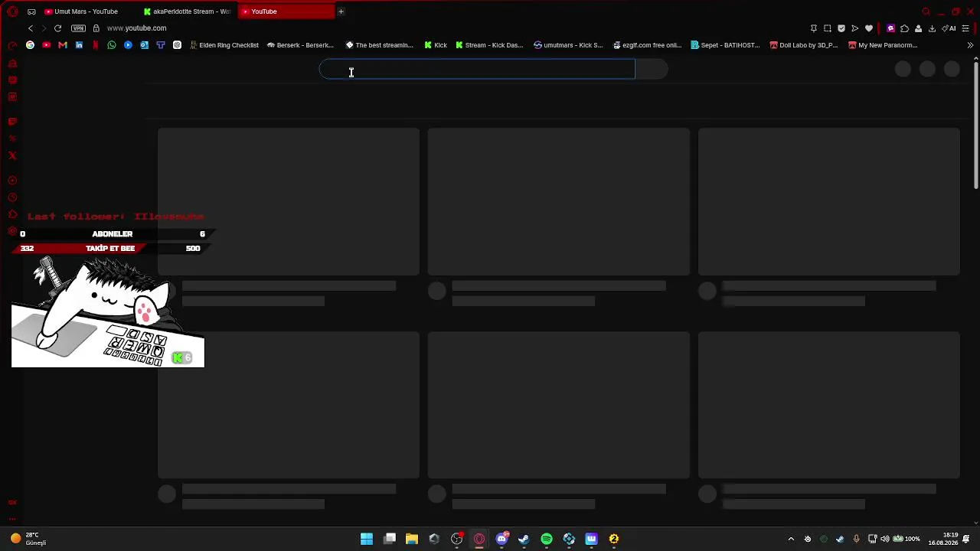Open Sepet - BATIHOST bookmark

[726, 45]
